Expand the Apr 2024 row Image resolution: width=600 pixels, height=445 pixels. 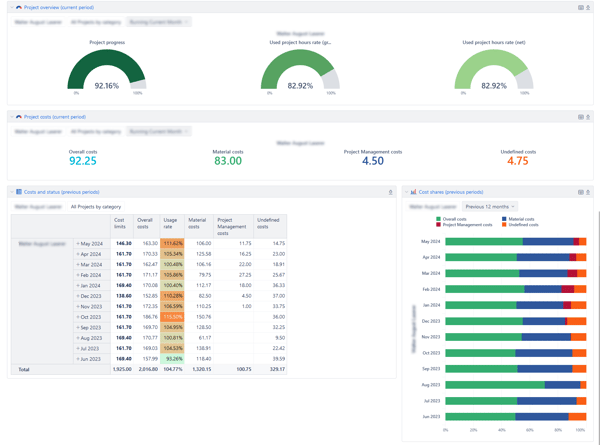pyautogui.click(x=78, y=254)
